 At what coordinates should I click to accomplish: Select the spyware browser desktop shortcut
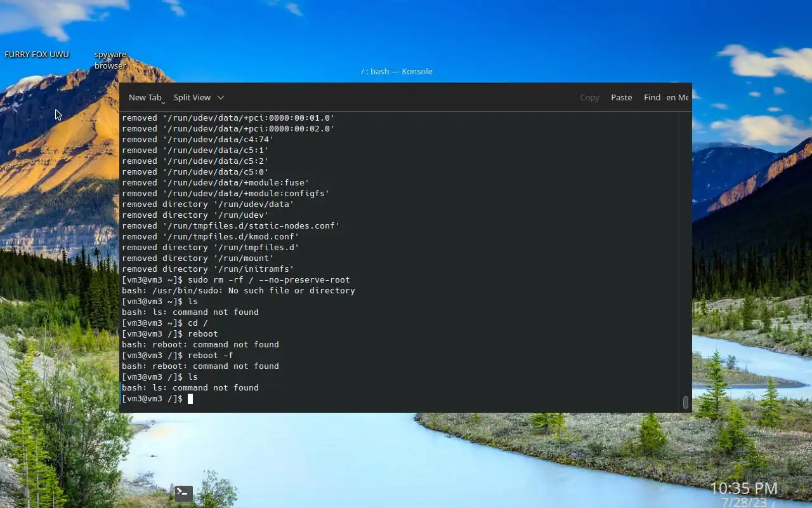[110, 60]
